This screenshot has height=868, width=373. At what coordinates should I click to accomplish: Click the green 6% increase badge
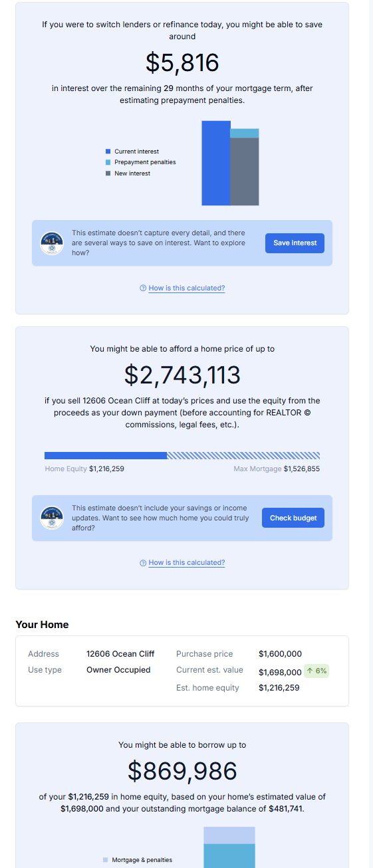[316, 671]
